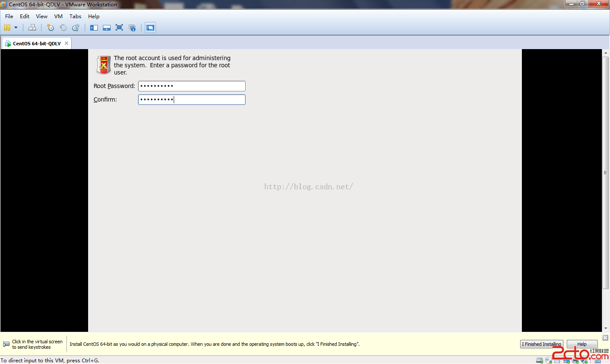Click the root account shield icon

click(x=103, y=65)
